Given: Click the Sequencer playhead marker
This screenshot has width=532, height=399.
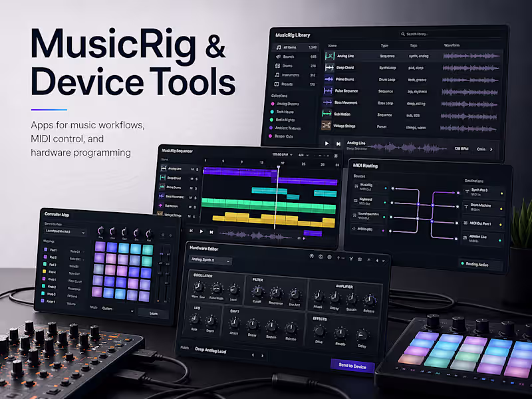Looking at the screenshot, I should (279, 167).
